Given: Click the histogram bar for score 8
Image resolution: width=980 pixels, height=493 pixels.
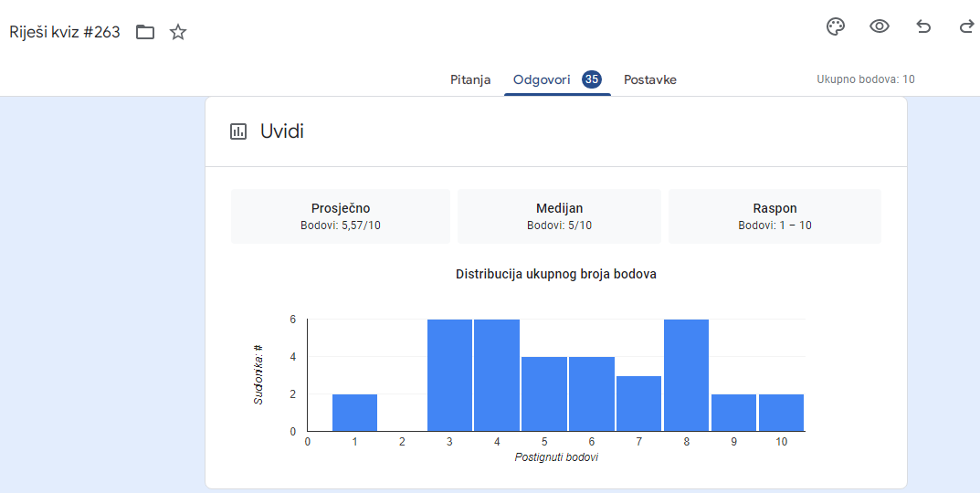Looking at the screenshot, I should [x=686, y=375].
